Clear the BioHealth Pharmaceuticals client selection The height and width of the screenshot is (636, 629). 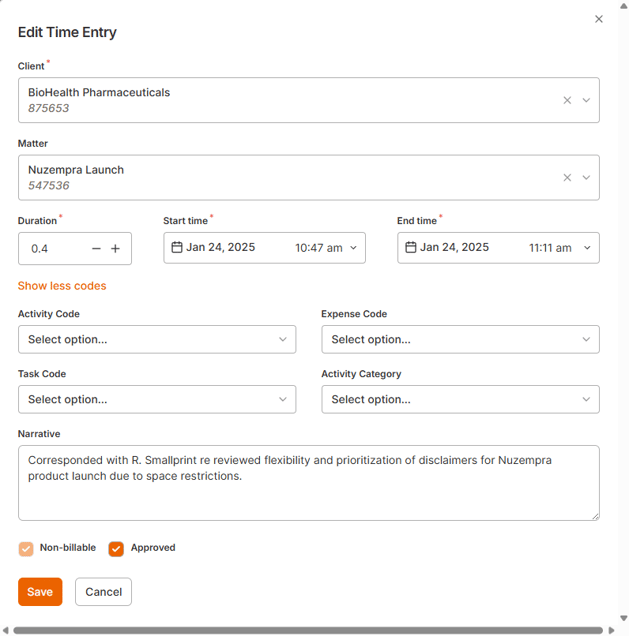(x=567, y=100)
